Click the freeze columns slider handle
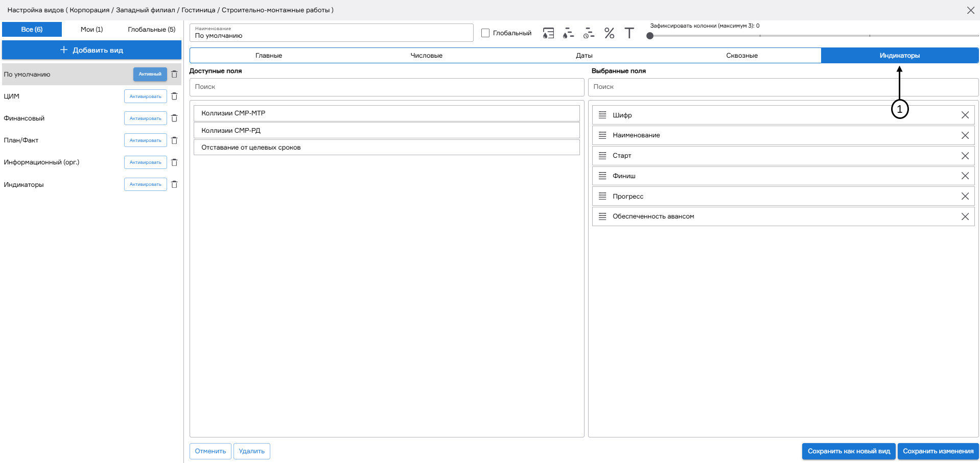Image resolution: width=980 pixels, height=463 pixels. (650, 36)
